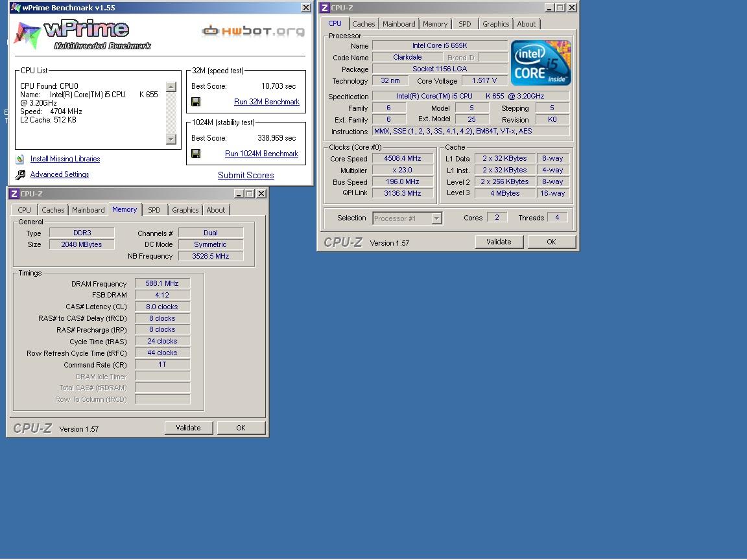The width and height of the screenshot is (747, 560).
Task: Click the Install Missing Libraries icon
Action: (x=20, y=159)
